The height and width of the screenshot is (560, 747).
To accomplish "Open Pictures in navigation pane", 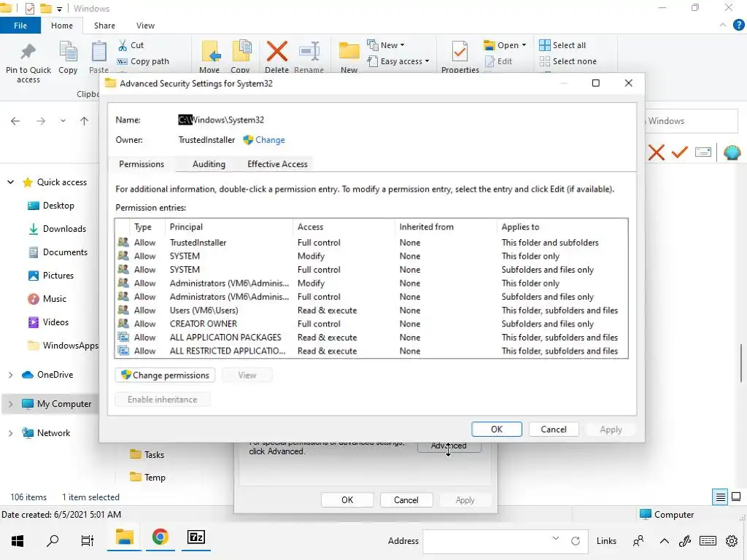I will [x=51, y=276].
